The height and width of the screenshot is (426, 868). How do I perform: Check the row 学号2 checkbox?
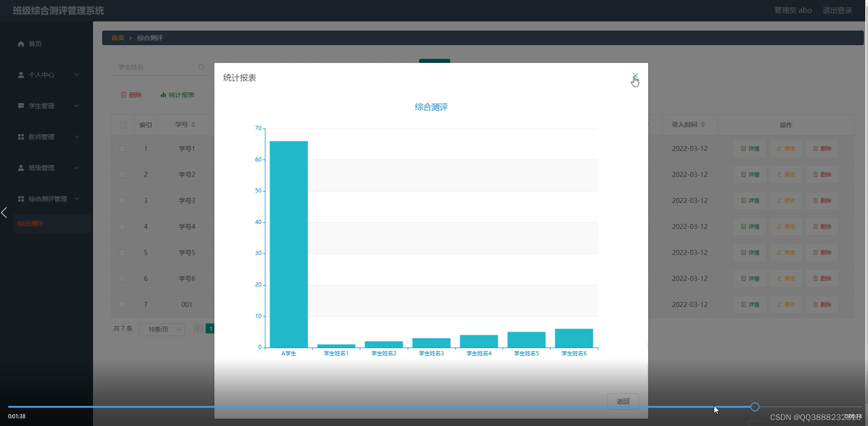122,175
